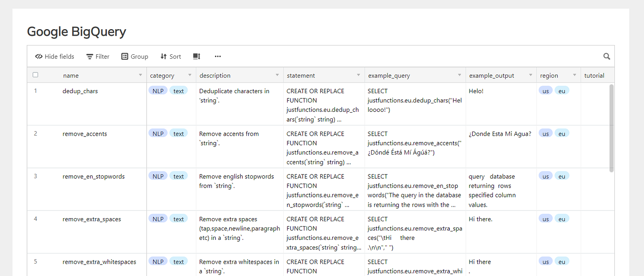Image resolution: width=644 pixels, height=276 pixels.
Task: Click the 'Helo!' example output cell
Action: [x=501, y=104]
